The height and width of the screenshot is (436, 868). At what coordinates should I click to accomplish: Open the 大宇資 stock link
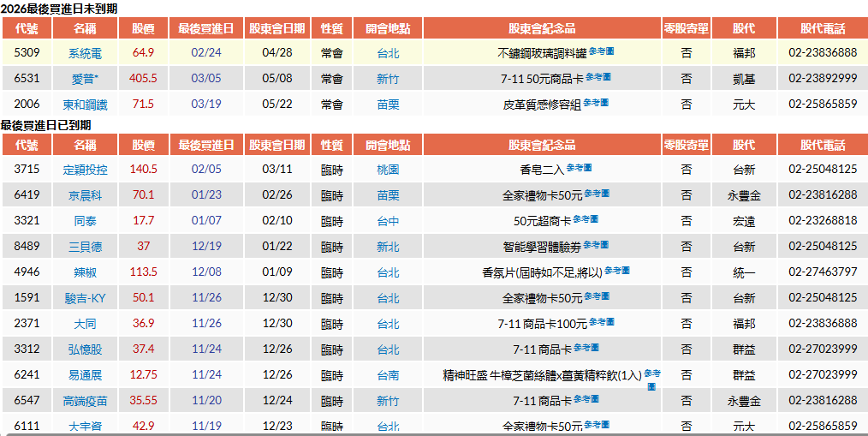point(86,427)
